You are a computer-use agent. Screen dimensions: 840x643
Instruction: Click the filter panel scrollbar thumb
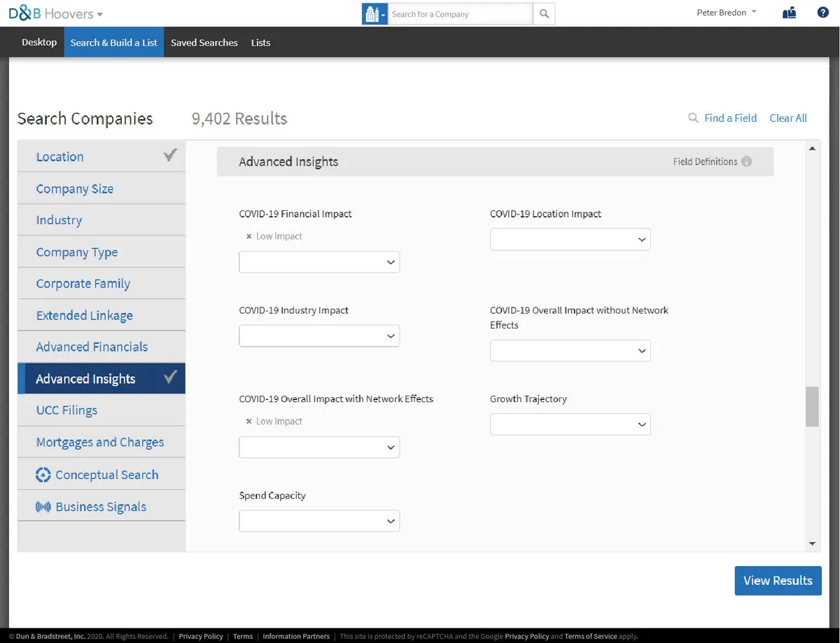click(812, 406)
